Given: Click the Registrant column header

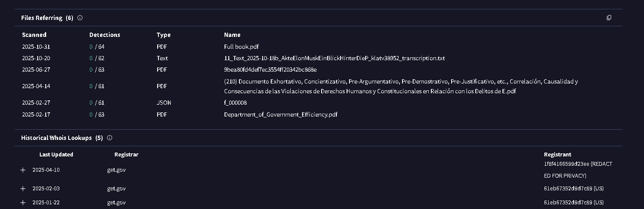Looking at the screenshot, I should coord(557,154).
